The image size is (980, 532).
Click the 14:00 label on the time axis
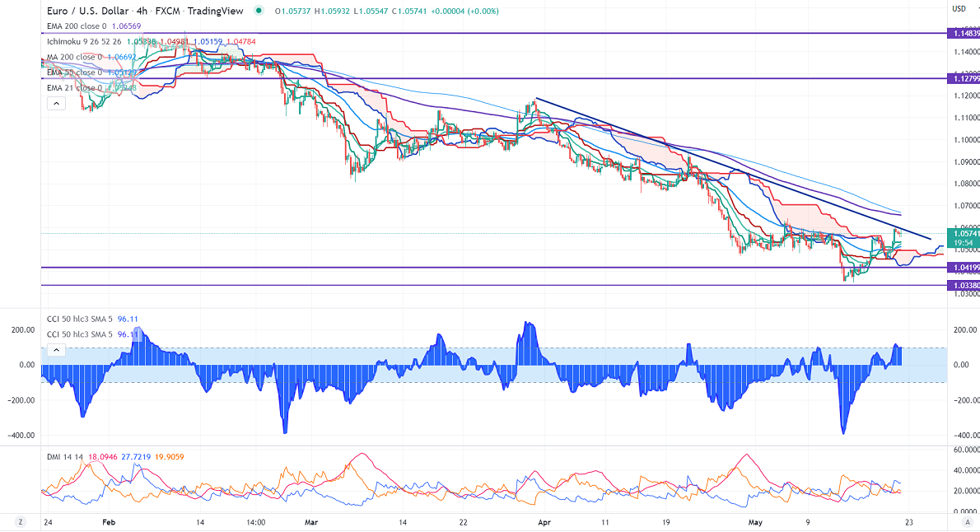pos(255,522)
